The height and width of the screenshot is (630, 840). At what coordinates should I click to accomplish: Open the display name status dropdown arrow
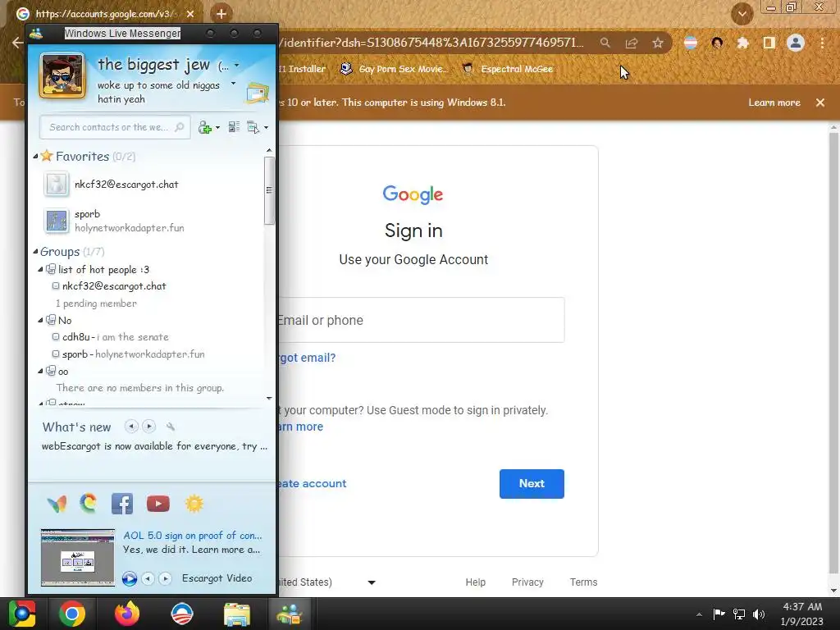237,66
